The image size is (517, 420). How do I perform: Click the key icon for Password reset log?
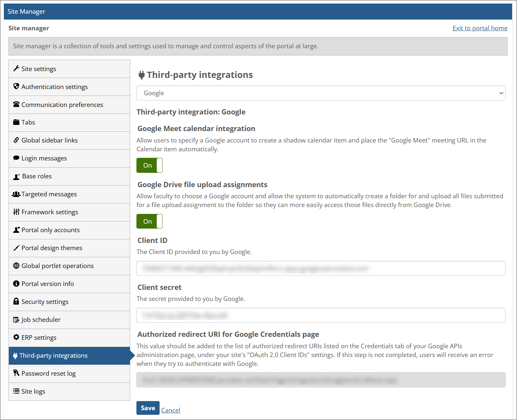click(16, 373)
